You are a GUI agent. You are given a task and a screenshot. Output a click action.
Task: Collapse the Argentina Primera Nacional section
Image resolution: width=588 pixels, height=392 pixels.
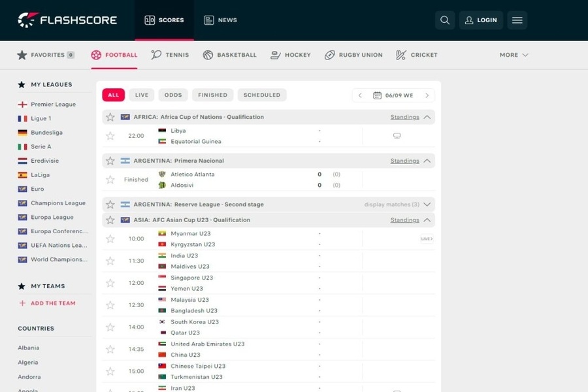427,161
